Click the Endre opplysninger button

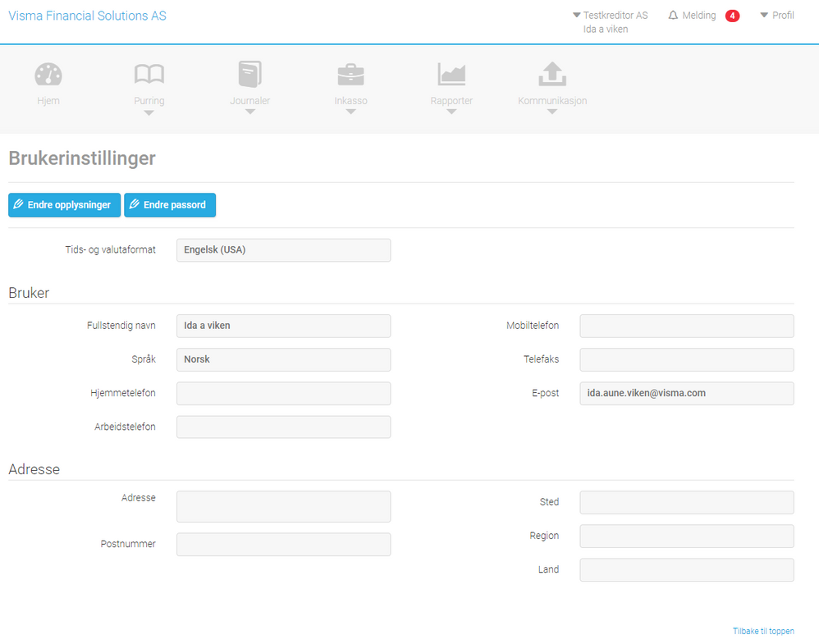[x=64, y=205]
